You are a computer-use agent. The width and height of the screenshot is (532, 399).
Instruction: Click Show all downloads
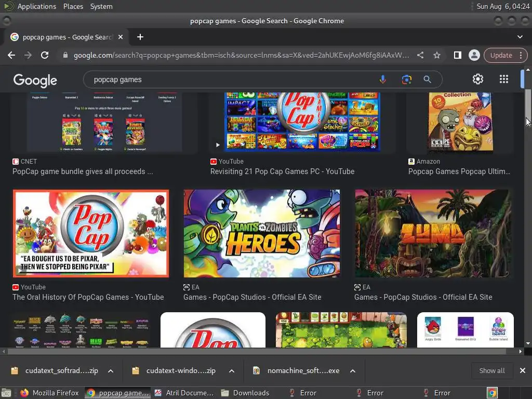pos(491,371)
